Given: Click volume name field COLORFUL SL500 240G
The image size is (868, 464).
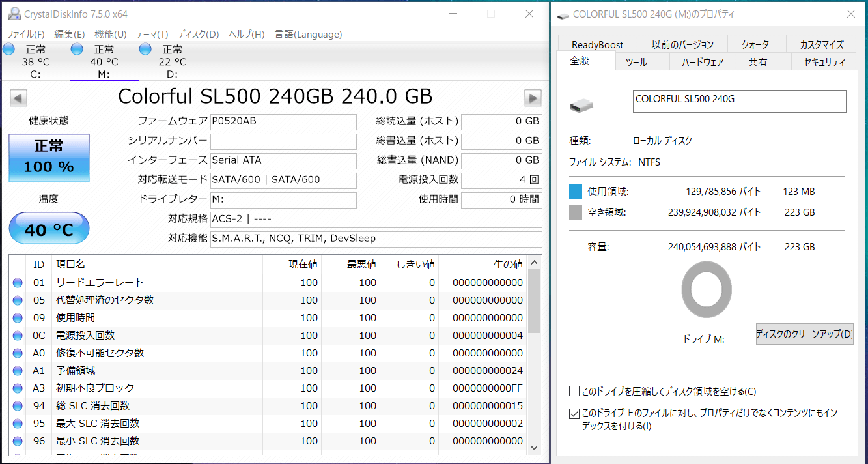Looking at the screenshot, I should 739,101.
